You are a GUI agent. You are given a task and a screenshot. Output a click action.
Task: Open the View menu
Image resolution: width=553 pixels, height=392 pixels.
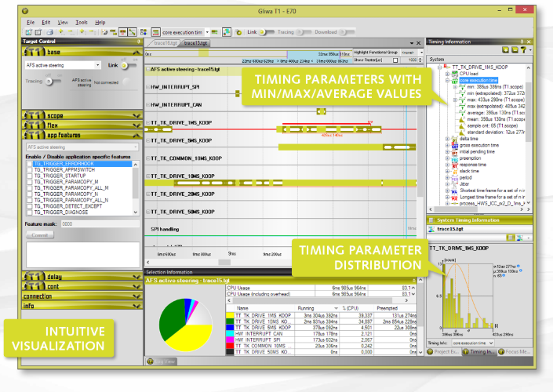(x=63, y=22)
